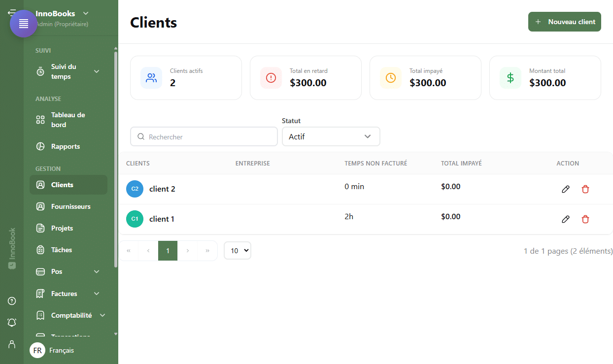The height and width of the screenshot is (364, 613).
Task: Click the Nouveau client button
Action: [x=565, y=22]
